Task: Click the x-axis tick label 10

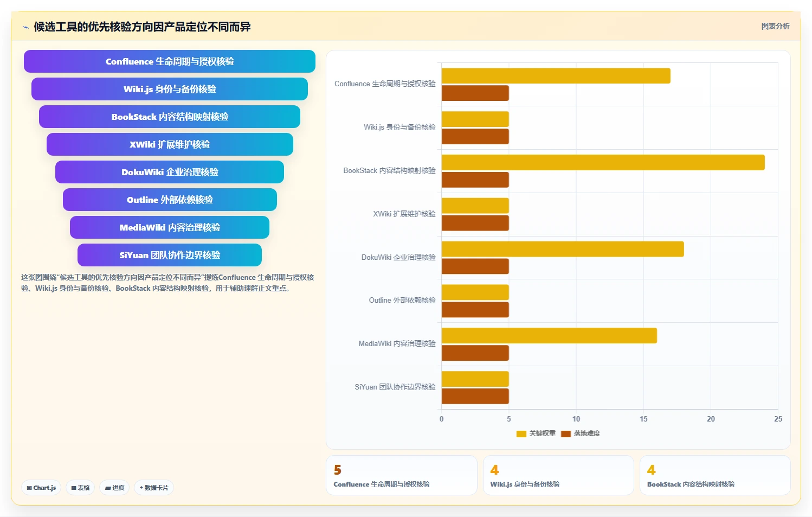Action: (x=576, y=419)
